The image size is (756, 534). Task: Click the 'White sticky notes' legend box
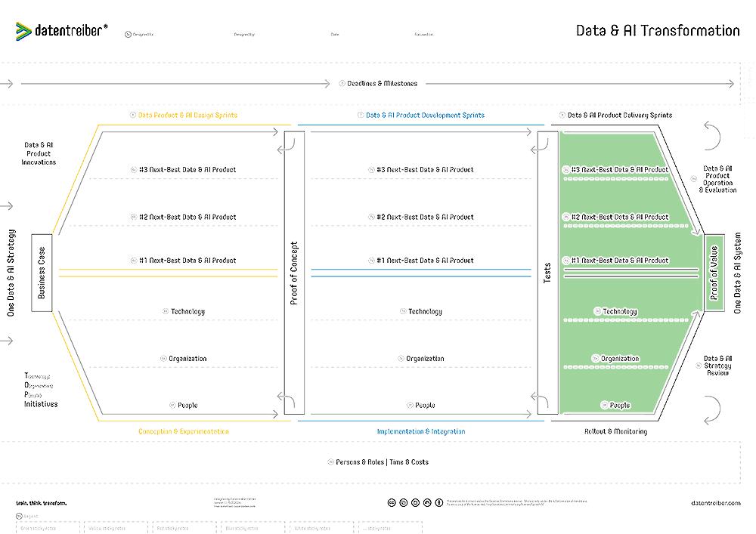point(321,528)
